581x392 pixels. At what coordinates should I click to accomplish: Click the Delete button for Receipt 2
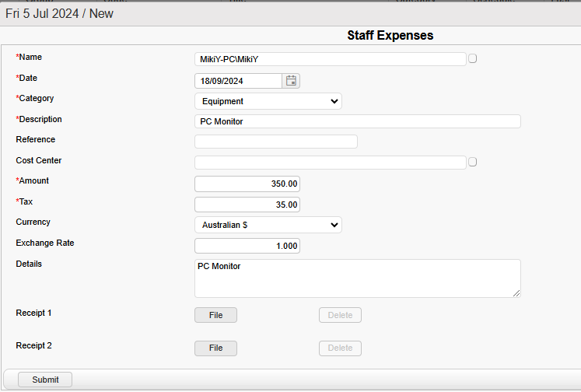pos(340,348)
